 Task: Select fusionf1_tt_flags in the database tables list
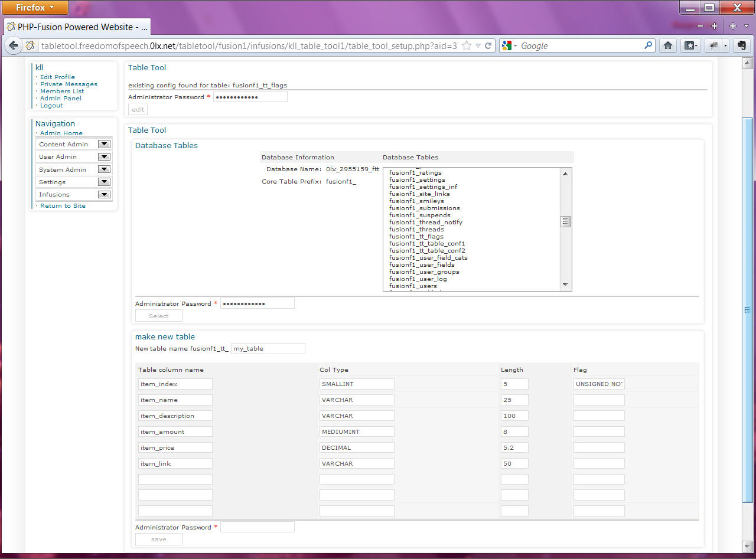click(x=416, y=237)
